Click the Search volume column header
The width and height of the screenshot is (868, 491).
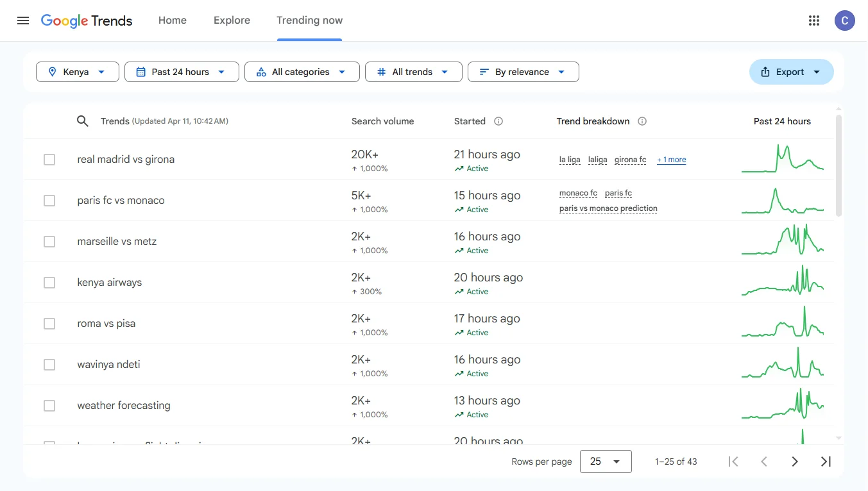pos(382,121)
